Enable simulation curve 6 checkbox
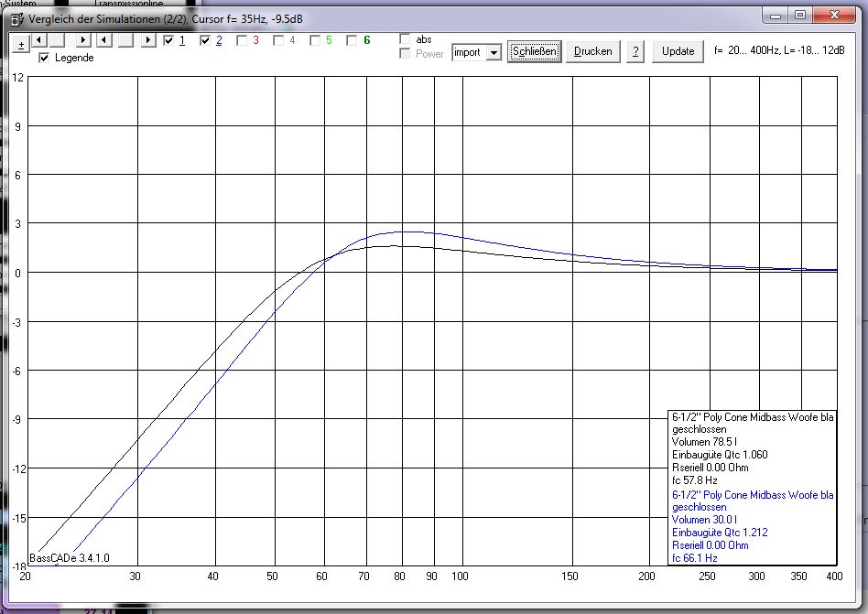The height and width of the screenshot is (614, 868). coord(352,40)
